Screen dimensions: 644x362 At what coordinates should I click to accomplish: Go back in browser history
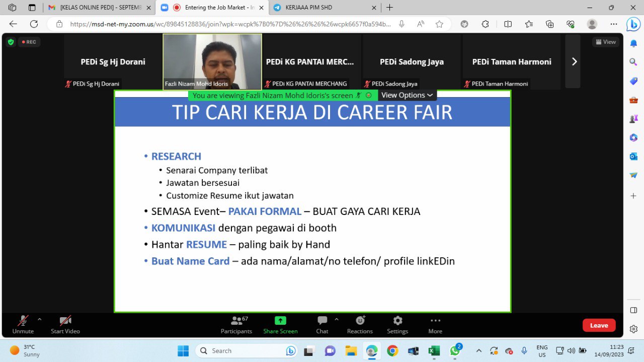pyautogui.click(x=13, y=24)
